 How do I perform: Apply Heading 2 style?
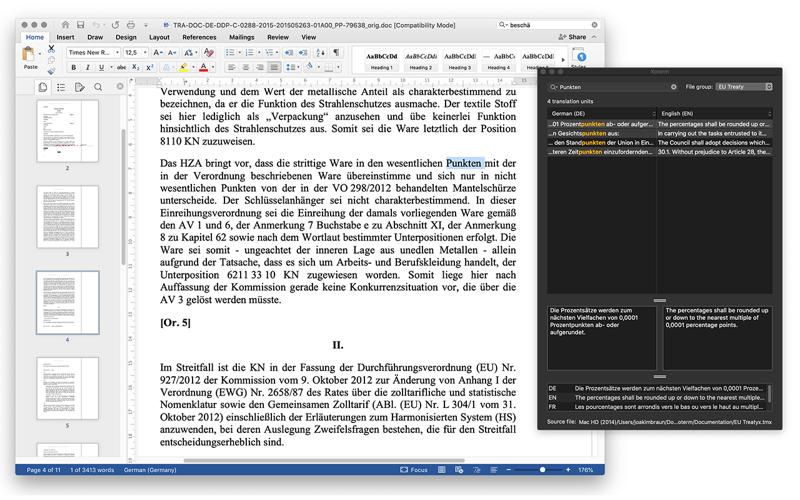point(420,61)
